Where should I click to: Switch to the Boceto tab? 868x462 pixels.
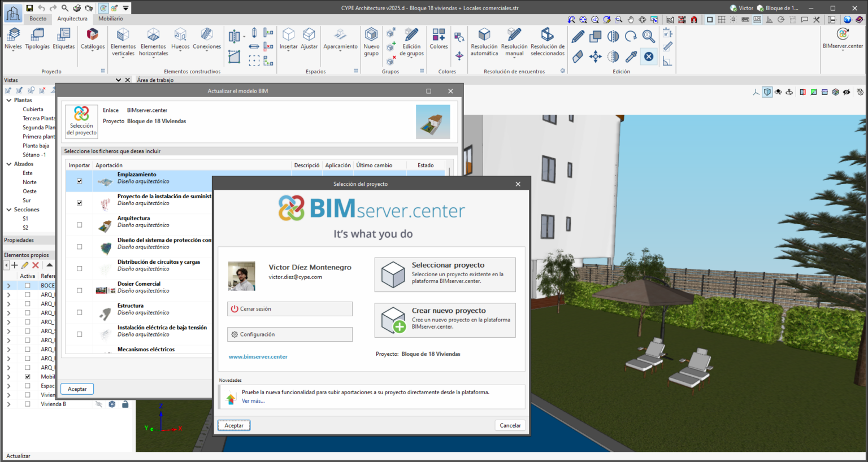[38, 19]
